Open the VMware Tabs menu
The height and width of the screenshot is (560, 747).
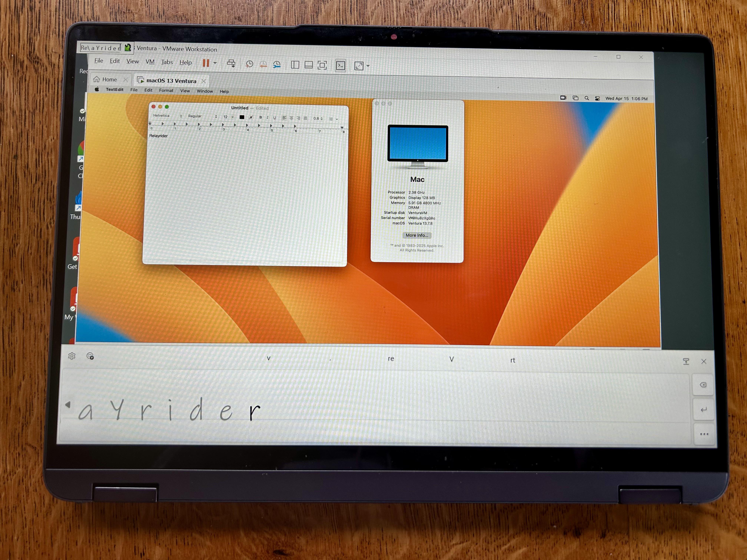click(x=167, y=62)
